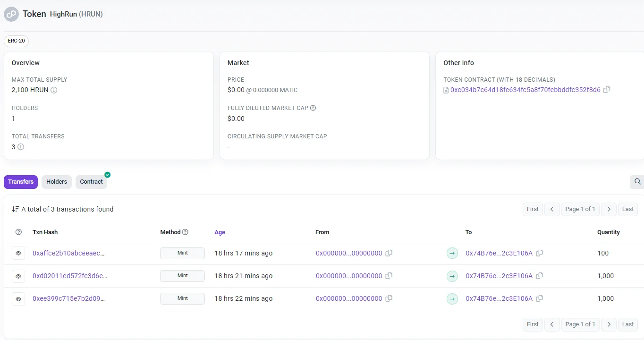Copy the token contract address
644x340 pixels.
pyautogui.click(x=607, y=90)
